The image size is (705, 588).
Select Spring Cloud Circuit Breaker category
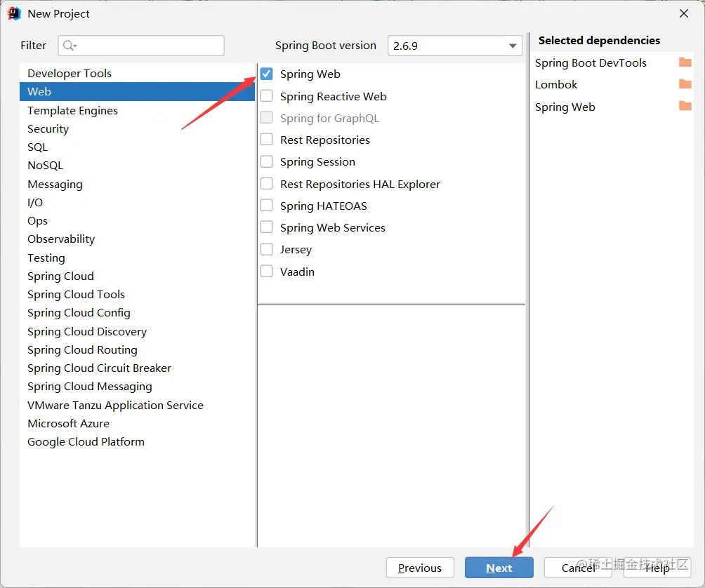[137, 368]
